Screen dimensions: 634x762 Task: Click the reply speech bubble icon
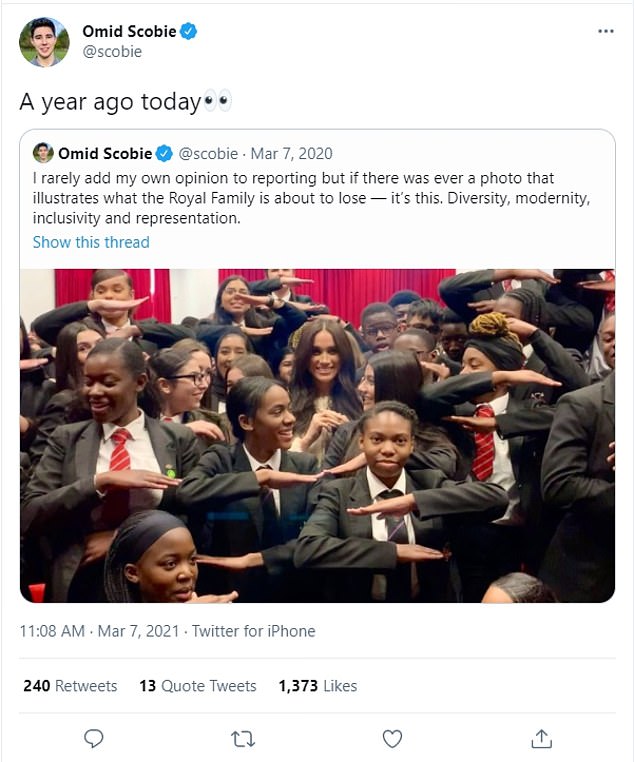coord(94,738)
